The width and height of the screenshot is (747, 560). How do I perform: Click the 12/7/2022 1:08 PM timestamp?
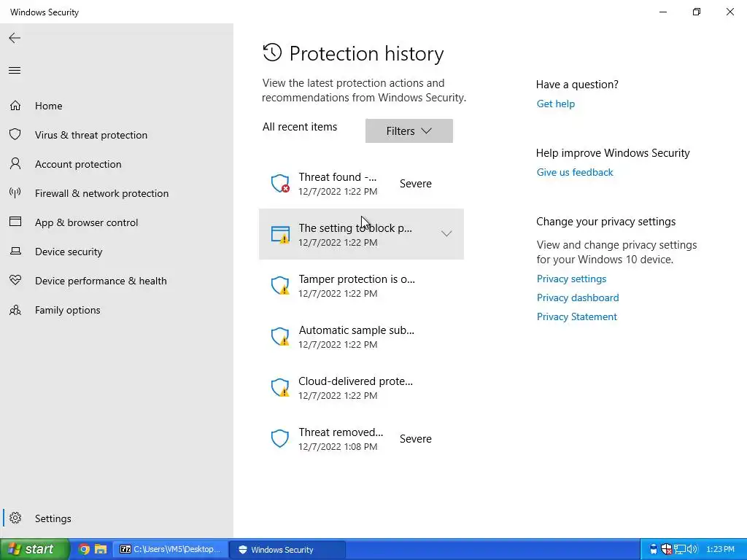(338, 447)
